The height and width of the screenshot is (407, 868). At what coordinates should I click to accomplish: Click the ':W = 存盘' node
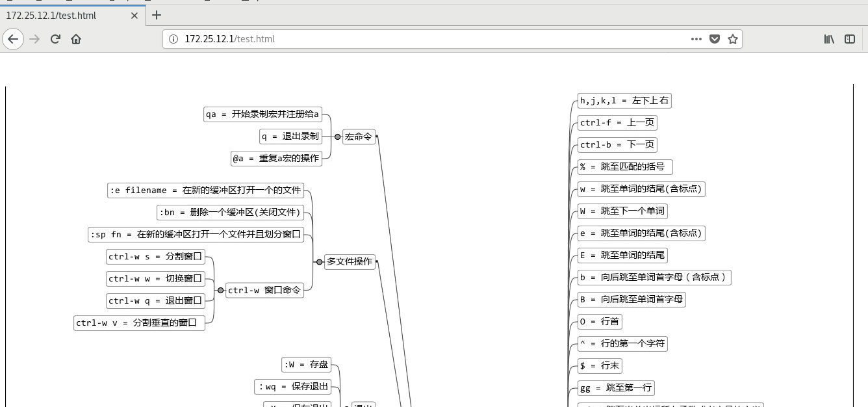pyautogui.click(x=306, y=365)
